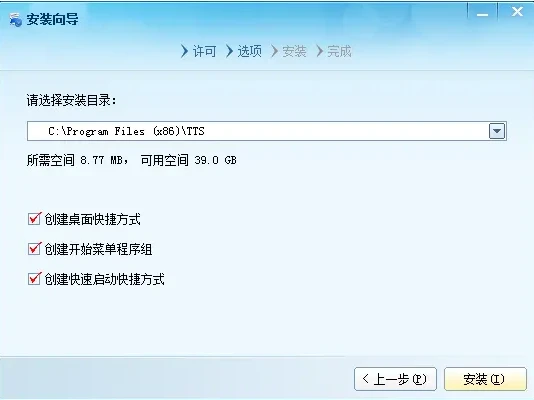Select the 许可 wizard step
This screenshot has height=400, width=534.
(x=204, y=51)
